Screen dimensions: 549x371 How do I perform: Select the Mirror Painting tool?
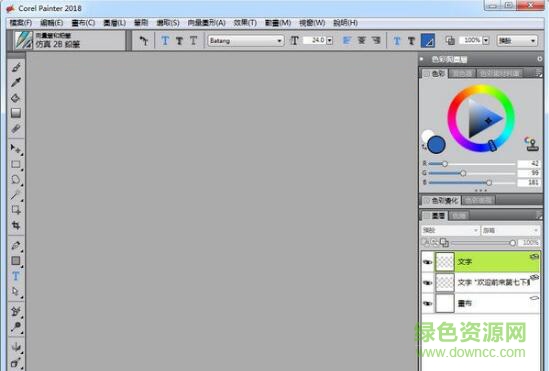pos(16,347)
